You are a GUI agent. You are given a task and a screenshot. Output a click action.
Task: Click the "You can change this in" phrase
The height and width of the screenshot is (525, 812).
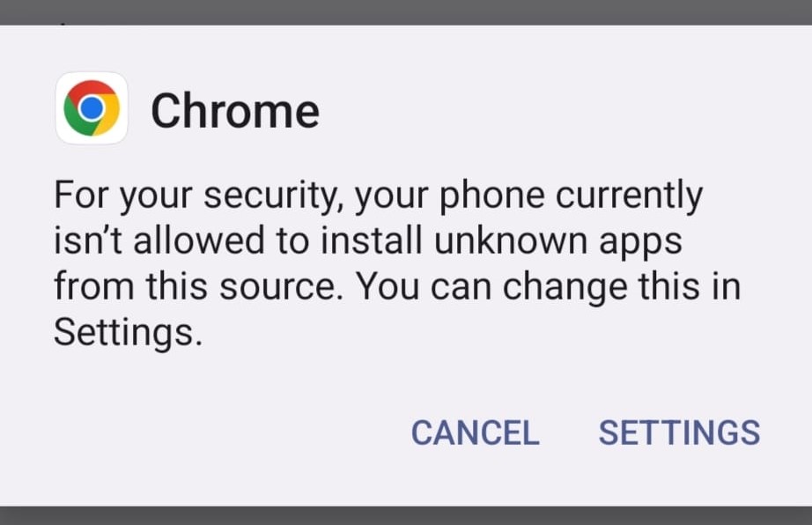pos(548,287)
